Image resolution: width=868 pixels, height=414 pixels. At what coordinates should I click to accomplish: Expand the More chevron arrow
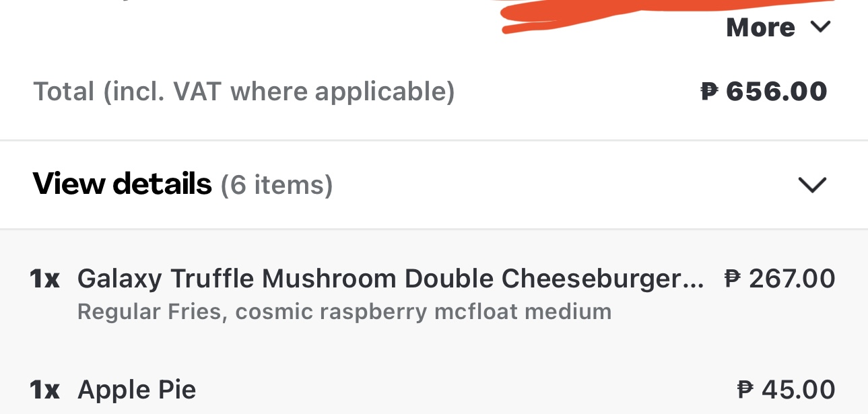coord(820,28)
